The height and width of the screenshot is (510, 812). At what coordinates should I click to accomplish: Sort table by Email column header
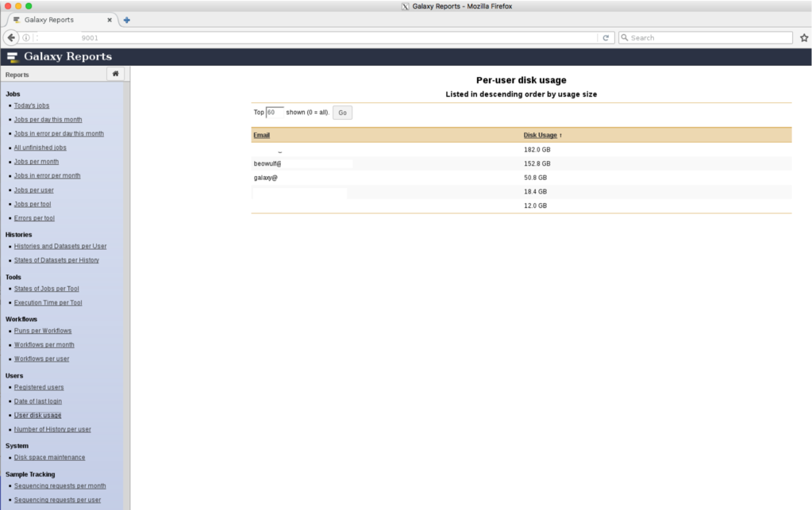(x=261, y=135)
